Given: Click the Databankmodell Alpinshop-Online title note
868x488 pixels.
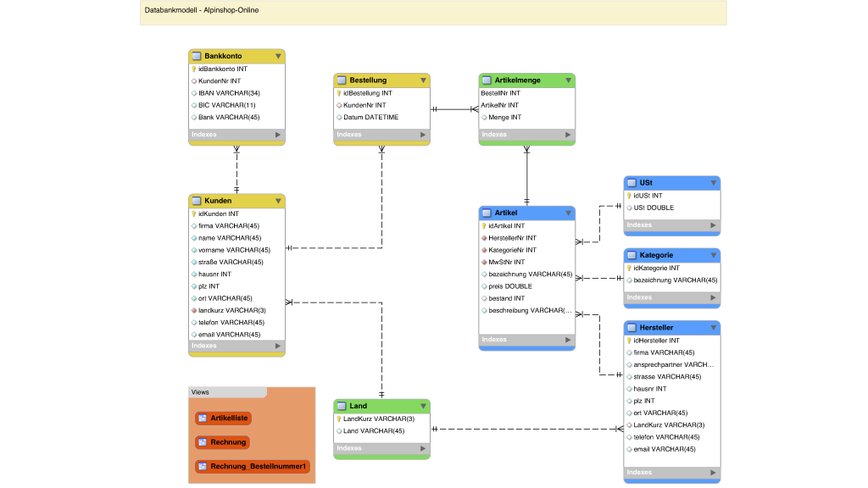Looking at the screenshot, I should click(432, 12).
